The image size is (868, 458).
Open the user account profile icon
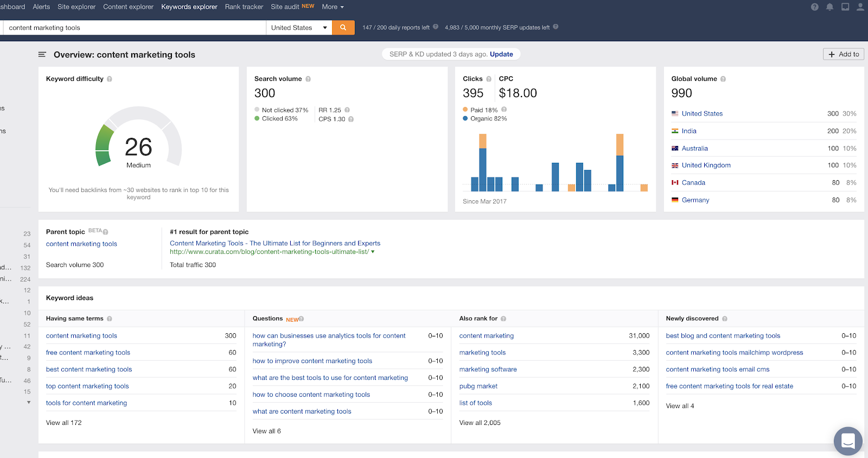coord(860,7)
